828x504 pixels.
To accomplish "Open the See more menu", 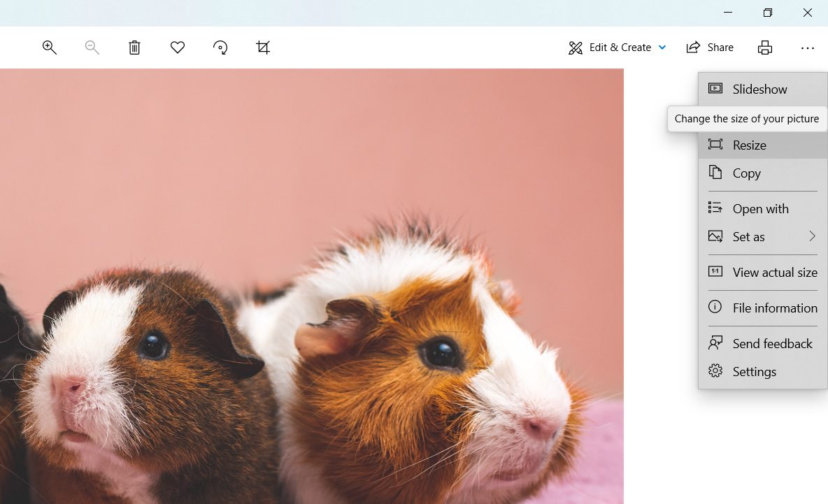I will (x=808, y=47).
